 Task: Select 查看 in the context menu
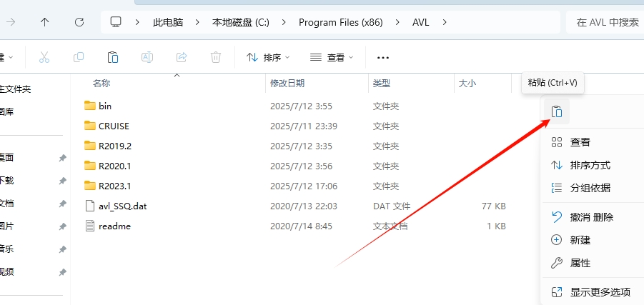click(x=593, y=142)
